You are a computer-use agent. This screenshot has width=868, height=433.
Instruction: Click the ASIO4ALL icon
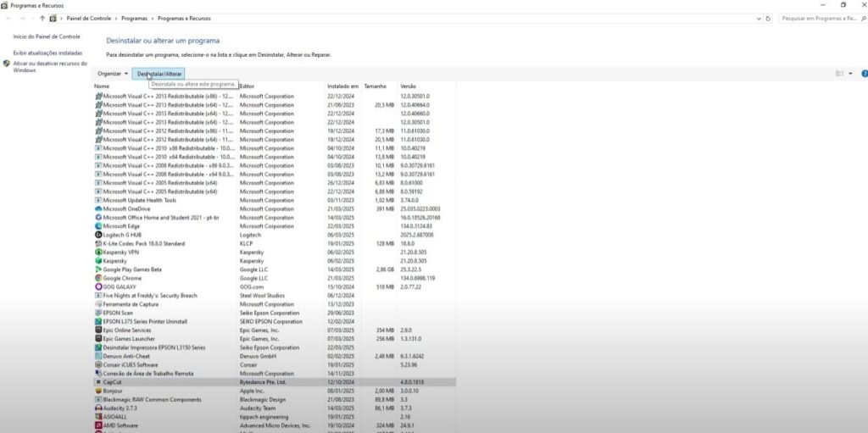98,416
